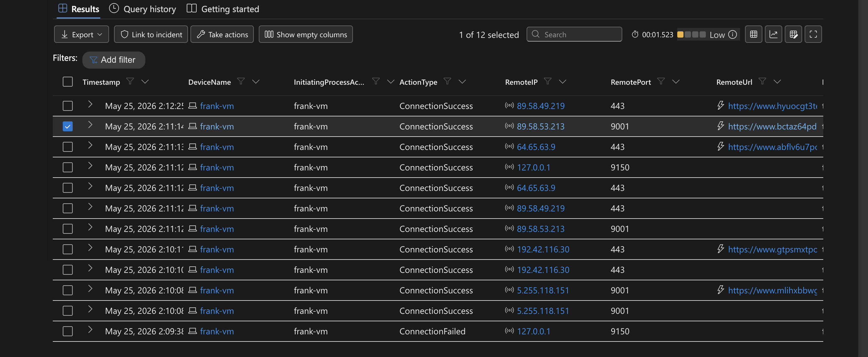The height and width of the screenshot is (357, 868).
Task: Click device icon in ConnectionFailed row
Action: click(192, 331)
